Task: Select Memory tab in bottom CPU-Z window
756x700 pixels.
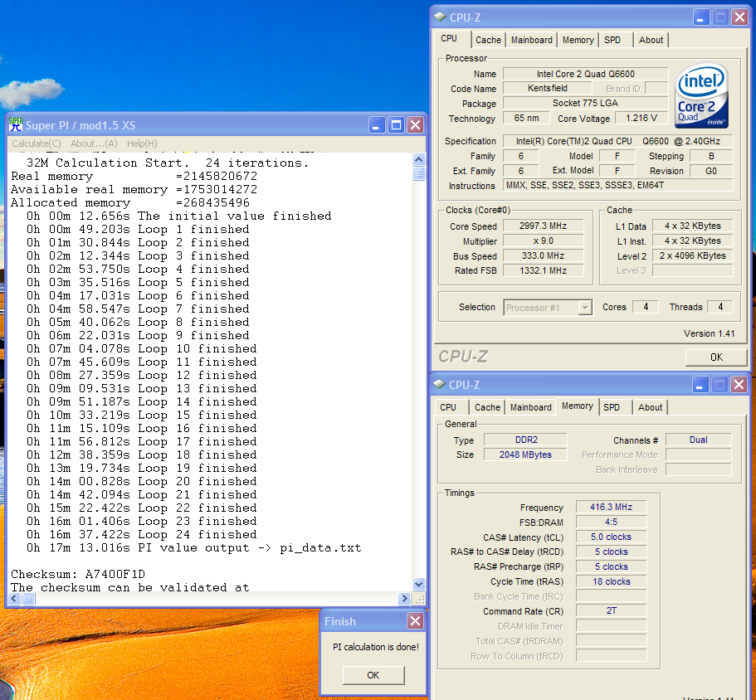Action: point(577,406)
